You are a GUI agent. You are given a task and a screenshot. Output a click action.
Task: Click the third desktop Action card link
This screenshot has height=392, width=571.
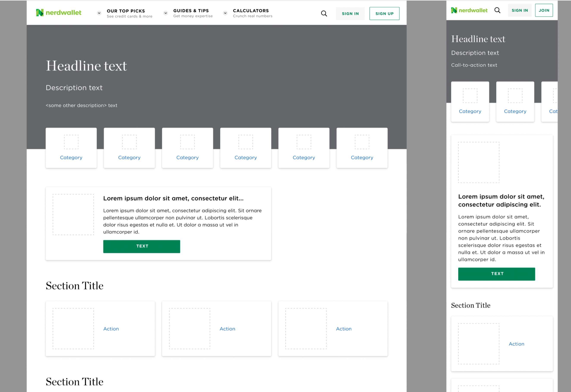click(x=344, y=329)
